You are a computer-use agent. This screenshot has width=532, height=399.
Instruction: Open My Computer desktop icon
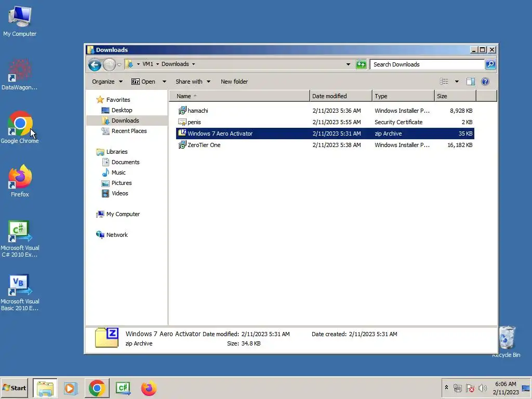[x=20, y=21]
